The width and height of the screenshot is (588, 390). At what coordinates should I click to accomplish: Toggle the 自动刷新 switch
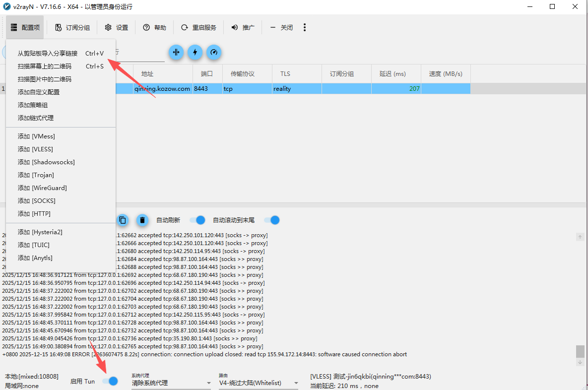197,220
